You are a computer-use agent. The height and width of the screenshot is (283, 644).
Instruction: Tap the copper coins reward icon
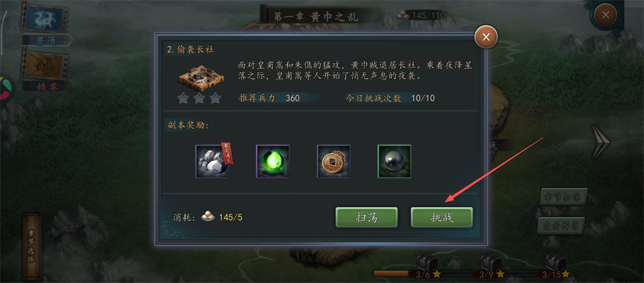[334, 161]
